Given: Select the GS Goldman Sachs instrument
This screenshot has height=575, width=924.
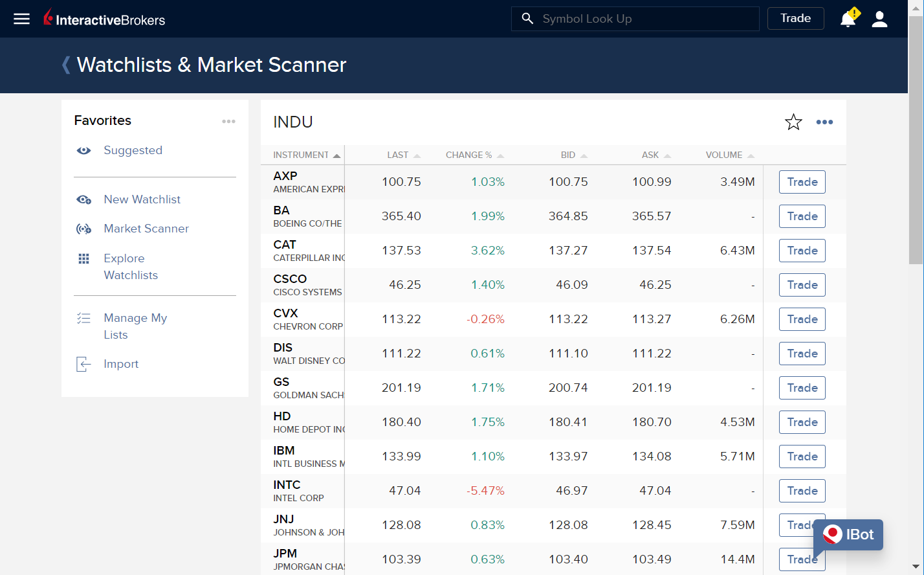Looking at the screenshot, I should (x=309, y=388).
